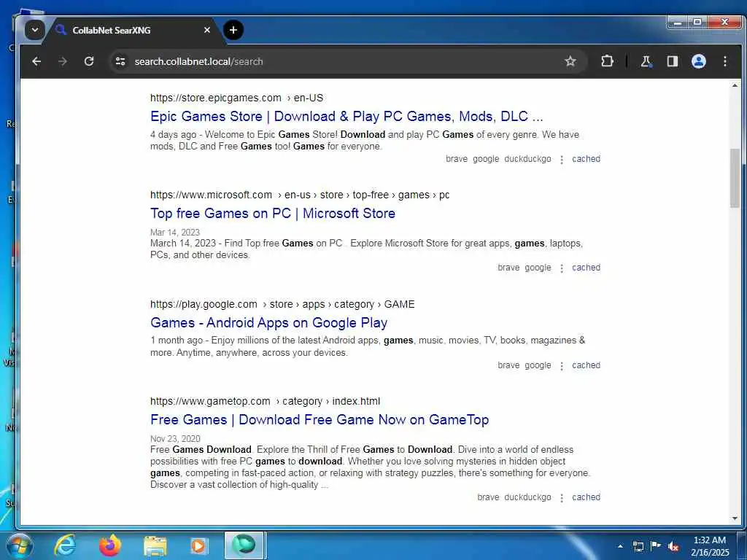Open Top free Games Microsoft Store link
The height and width of the screenshot is (560, 747).
click(x=273, y=214)
